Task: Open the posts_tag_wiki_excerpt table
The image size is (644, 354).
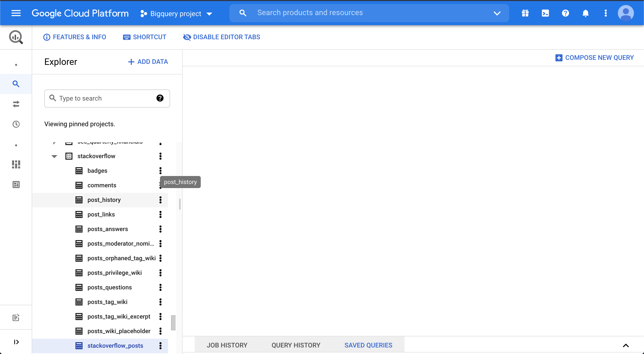Action: point(119,317)
